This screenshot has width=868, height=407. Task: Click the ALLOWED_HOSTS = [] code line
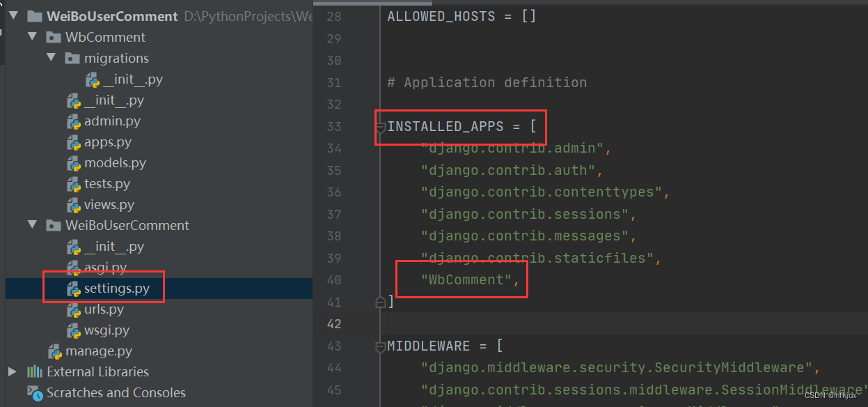click(x=462, y=16)
